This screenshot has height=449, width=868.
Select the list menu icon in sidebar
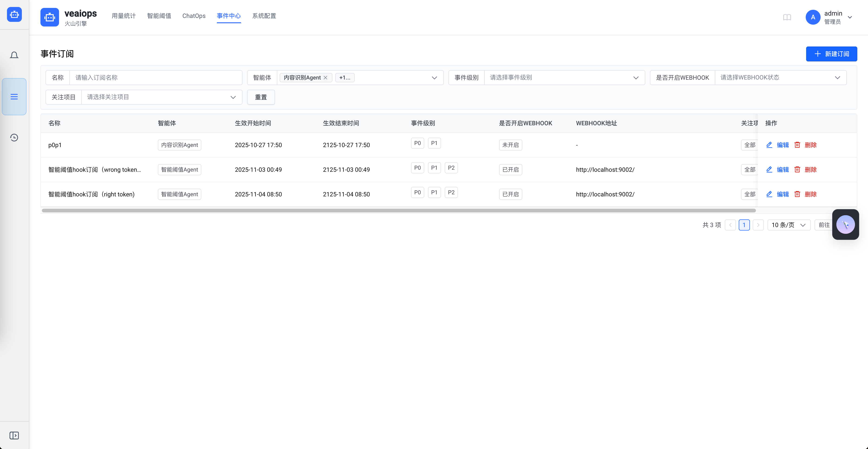14,97
